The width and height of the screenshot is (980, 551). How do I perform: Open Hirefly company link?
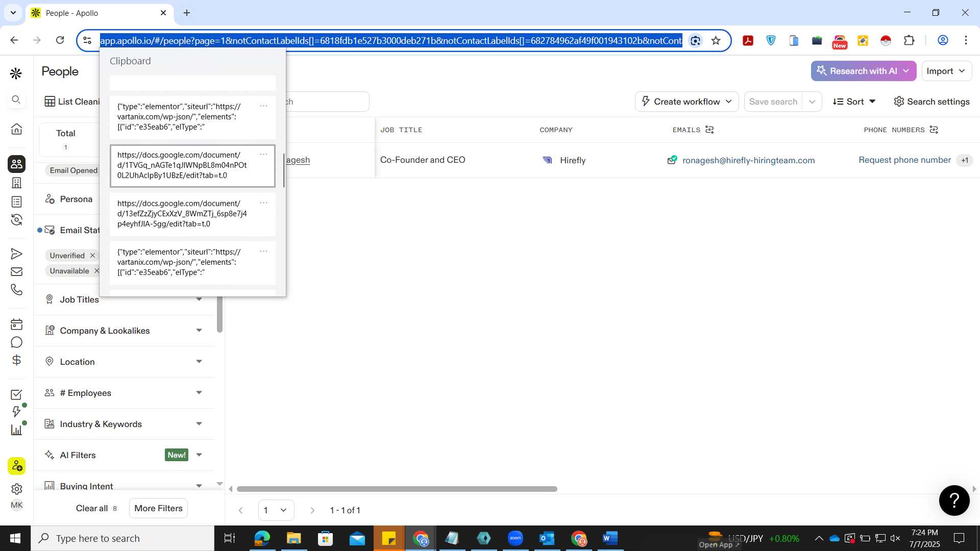tap(572, 160)
